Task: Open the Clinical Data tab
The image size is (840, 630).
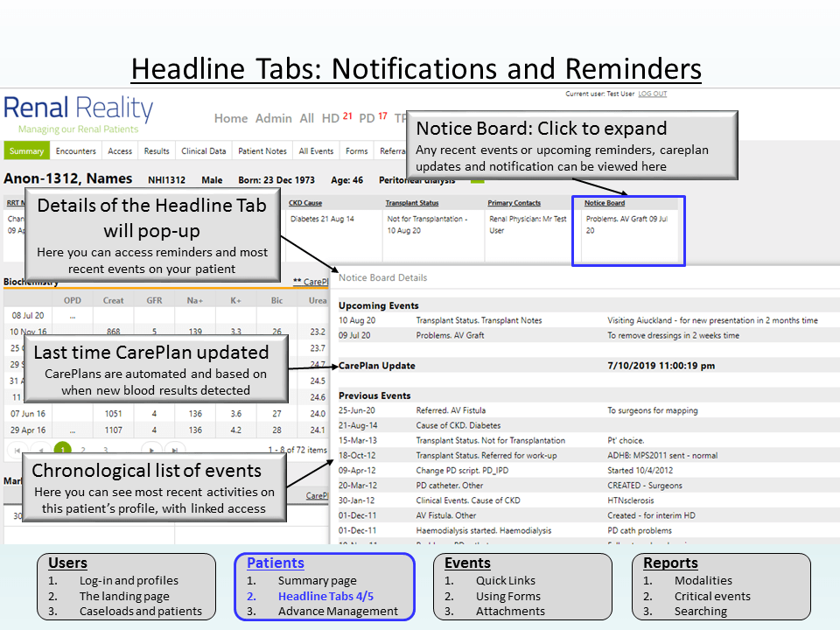Action: point(204,151)
